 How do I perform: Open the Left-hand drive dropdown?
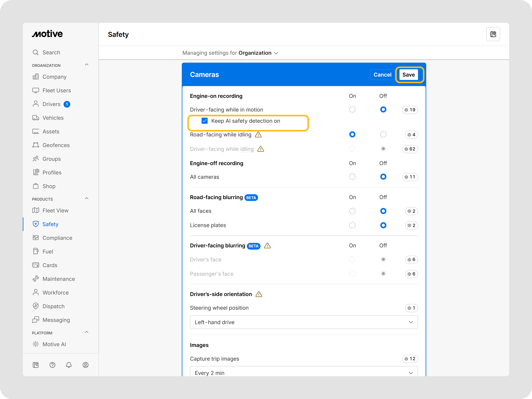(x=304, y=322)
